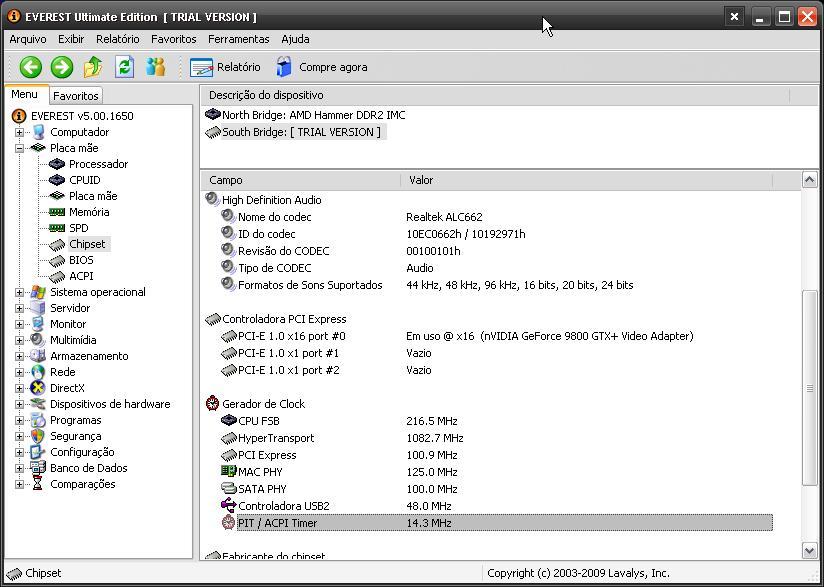Click the Banco de Dados icon
The image size is (824, 587).
coord(38,468)
